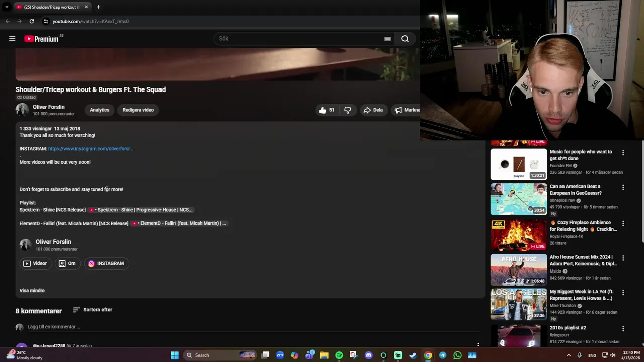Open Afro House Sunset Mix thumbnail
644x362 pixels.
click(519, 269)
